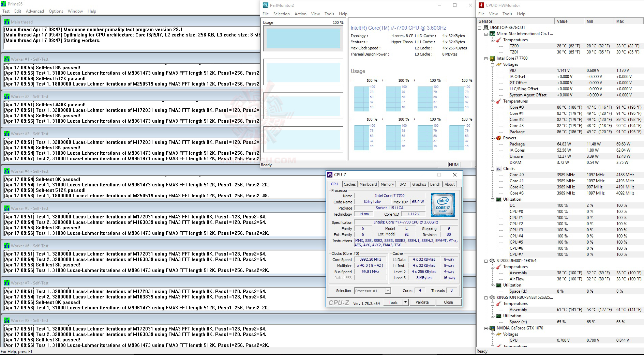
Task: Switch to the Memory tab in CPU-Z
Action: pos(387,184)
